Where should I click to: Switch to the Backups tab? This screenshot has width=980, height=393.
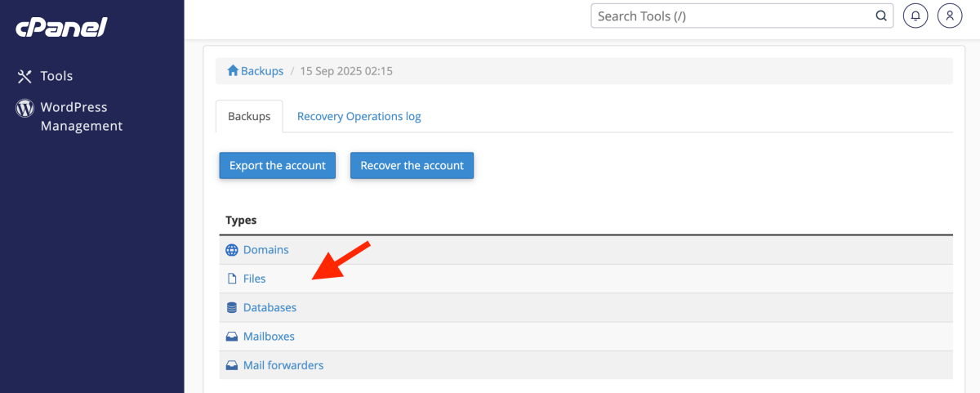[x=249, y=116]
